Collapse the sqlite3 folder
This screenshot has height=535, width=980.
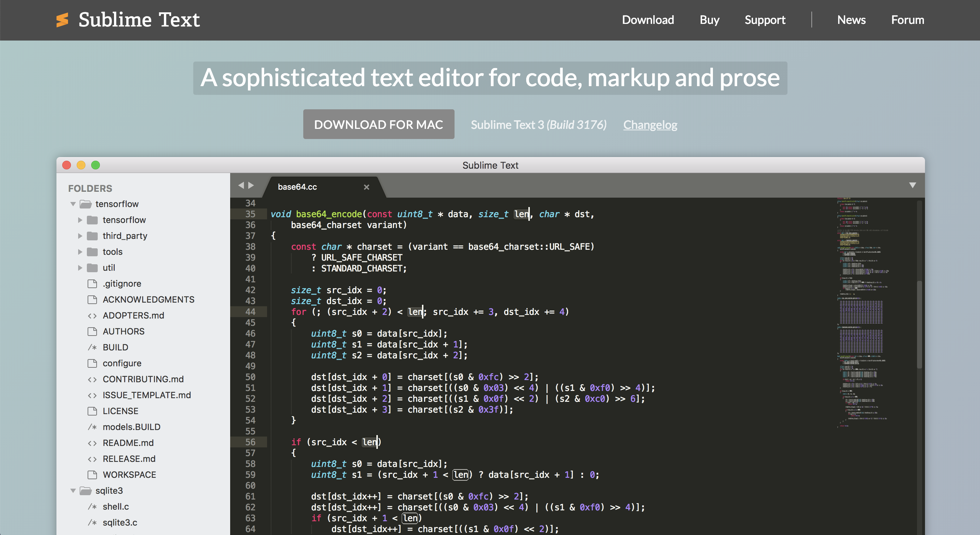(x=73, y=491)
